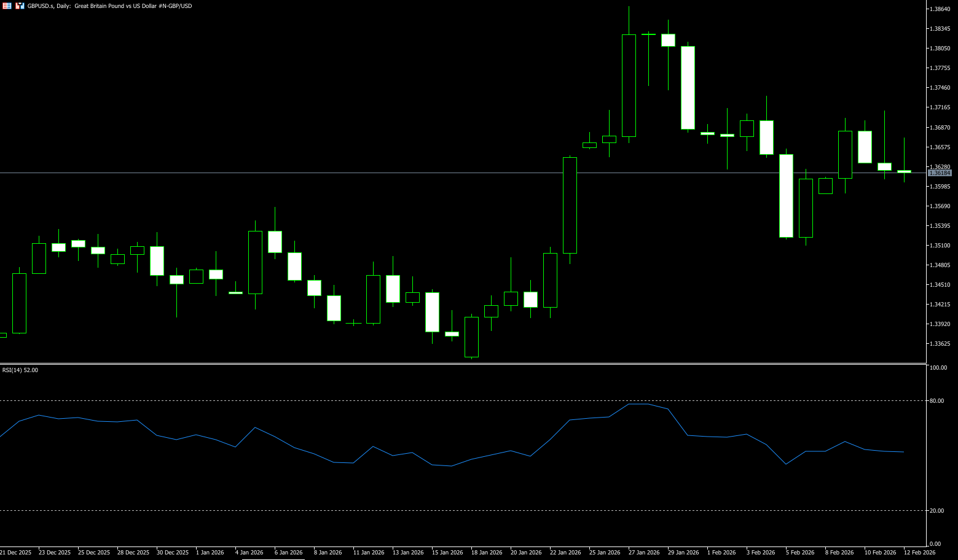Click the 1.38640 price scale label

click(x=940, y=9)
